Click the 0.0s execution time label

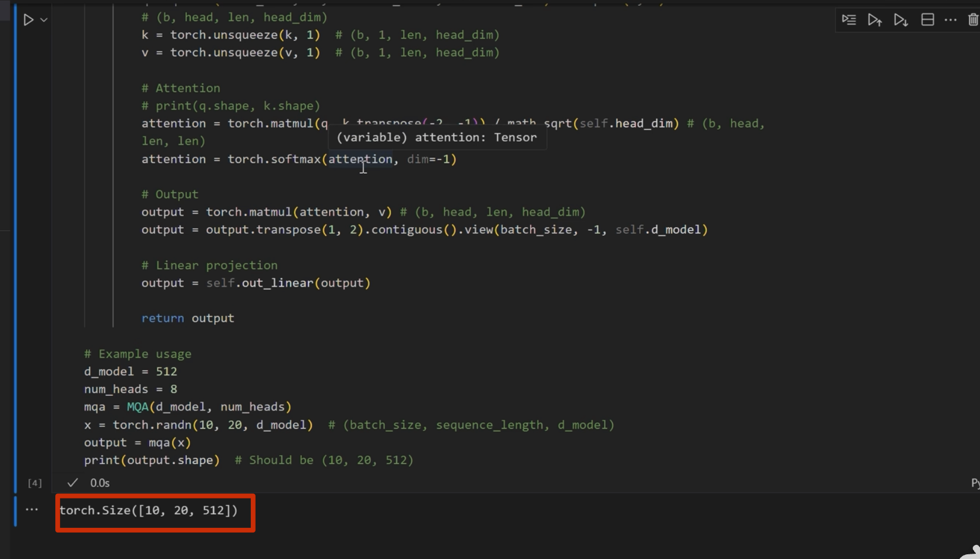(x=100, y=483)
